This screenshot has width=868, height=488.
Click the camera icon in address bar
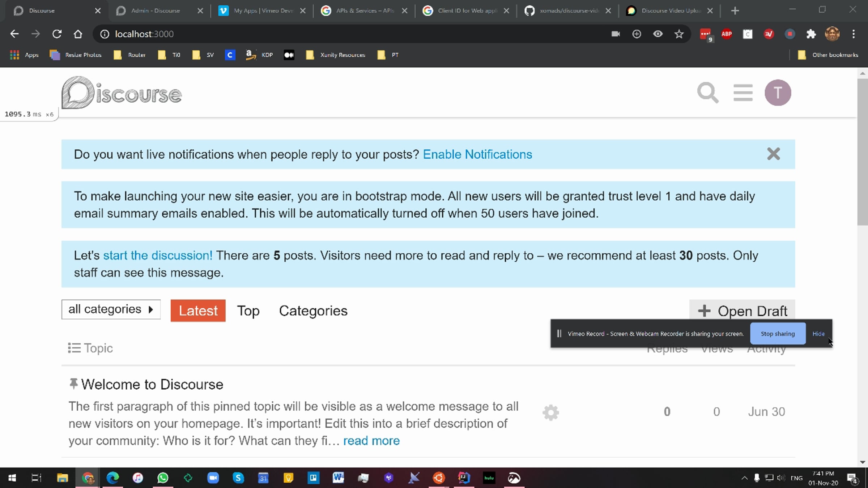point(616,34)
